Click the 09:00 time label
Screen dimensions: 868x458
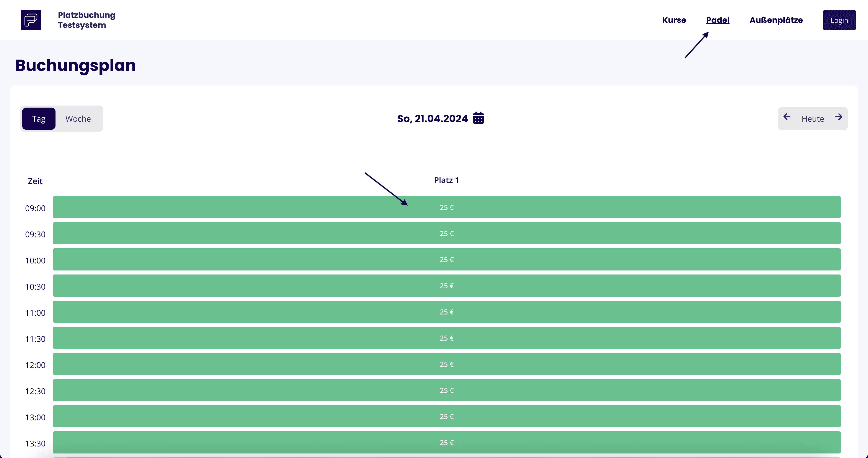(x=35, y=208)
